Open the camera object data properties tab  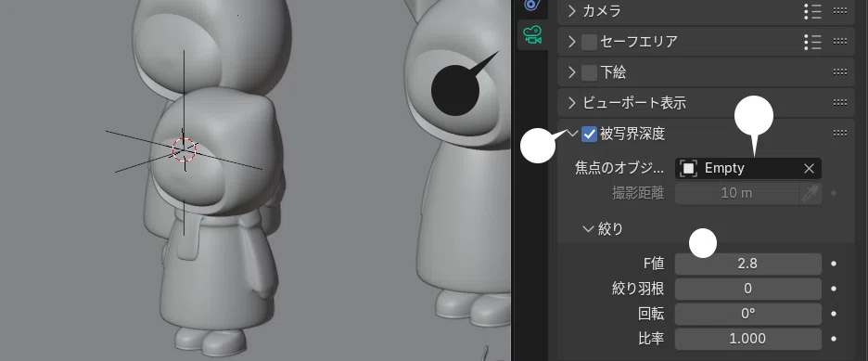(x=532, y=35)
